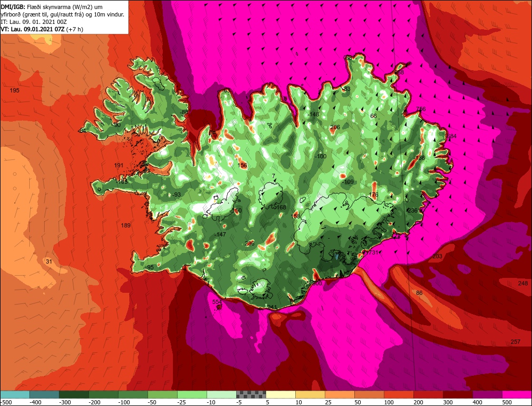Click the value 7 above Hofsjökull glacier
Image resolution: width=532 pixels, height=406 pixels.
click(273, 176)
